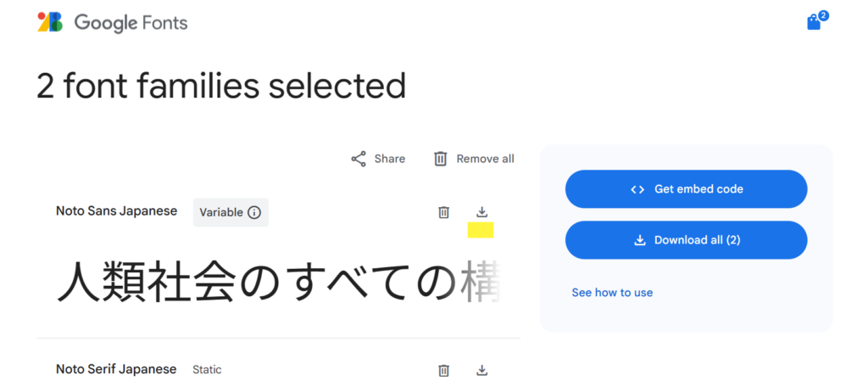Click the Variable chip label
Viewport: 868px width, 392px height.
coord(221,212)
